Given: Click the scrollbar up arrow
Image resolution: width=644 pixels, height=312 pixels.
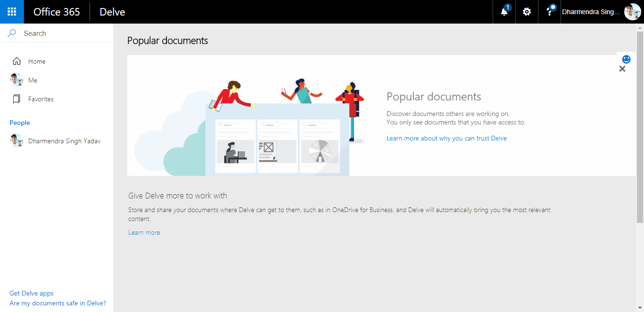Looking at the screenshot, I should click(x=640, y=27).
